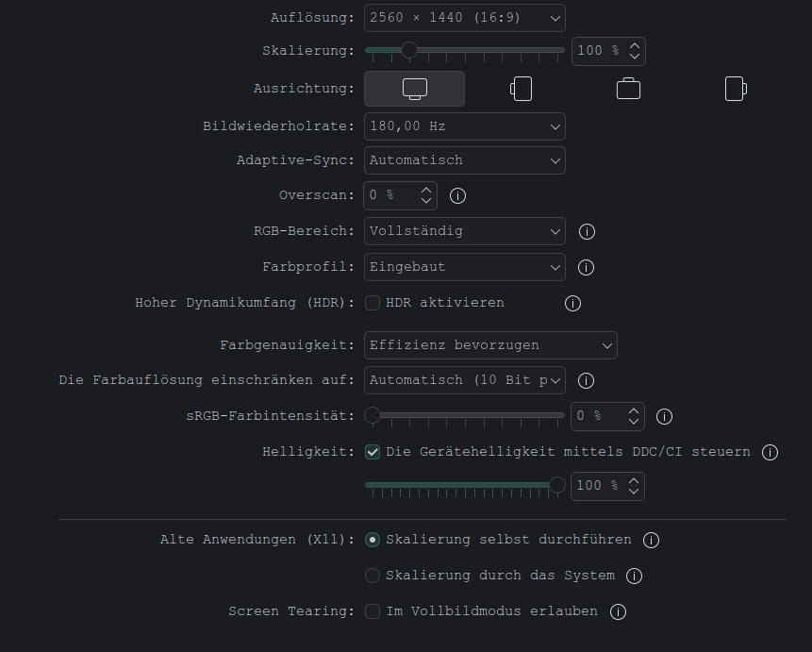Choose the rotate 90° right orientation icon
This screenshot has height=652, width=812.
(x=736, y=89)
